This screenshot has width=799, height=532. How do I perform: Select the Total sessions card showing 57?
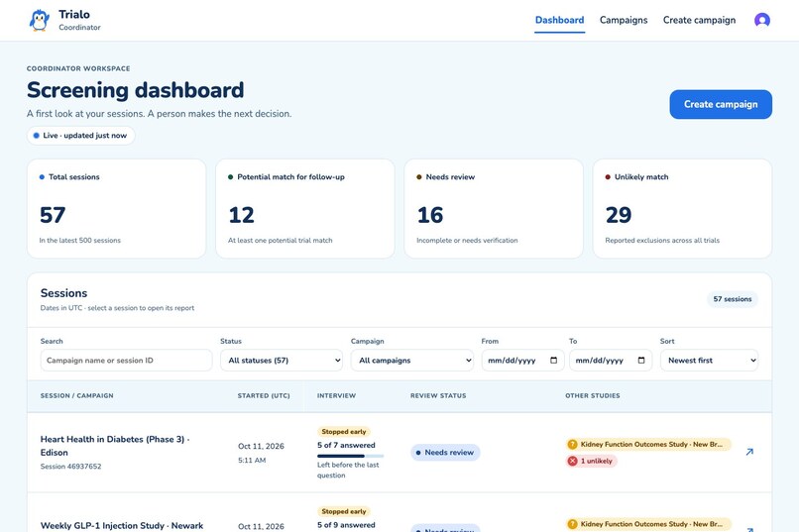point(116,209)
